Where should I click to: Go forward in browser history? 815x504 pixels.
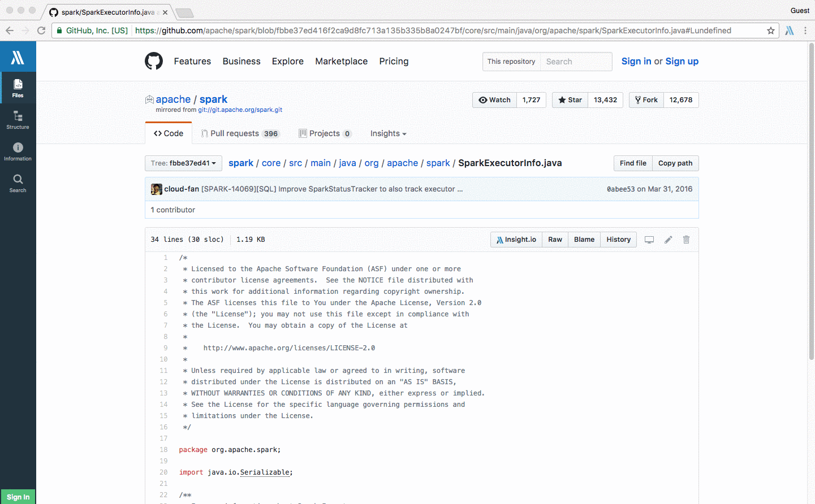click(25, 31)
